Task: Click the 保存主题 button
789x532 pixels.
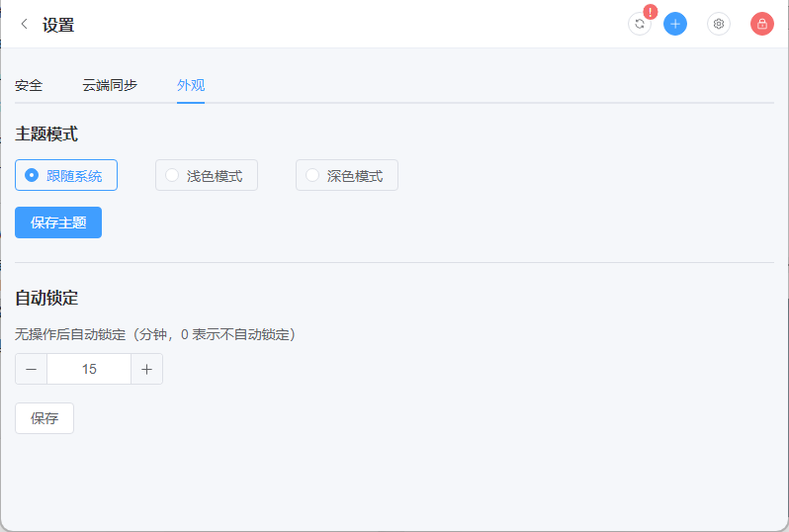Action: [58, 222]
